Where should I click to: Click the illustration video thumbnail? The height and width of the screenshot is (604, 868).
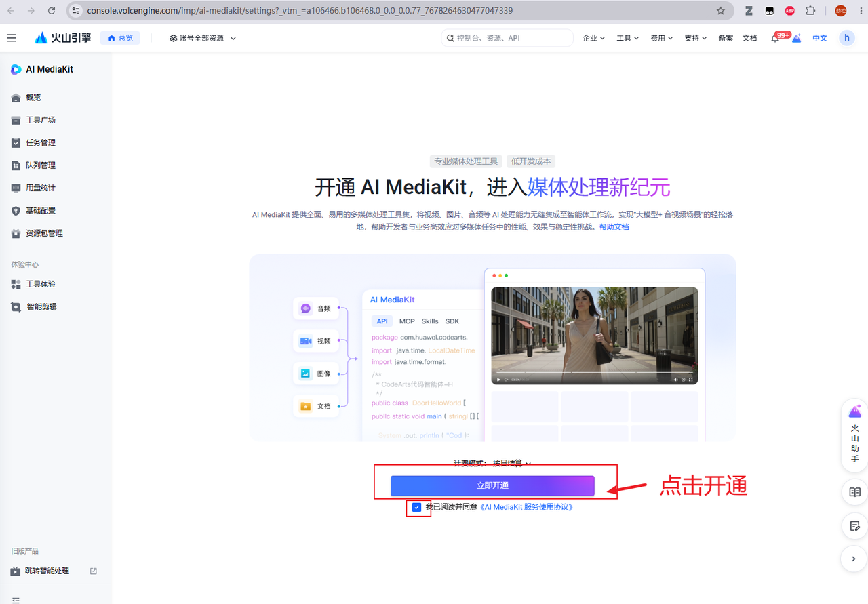pyautogui.click(x=594, y=336)
